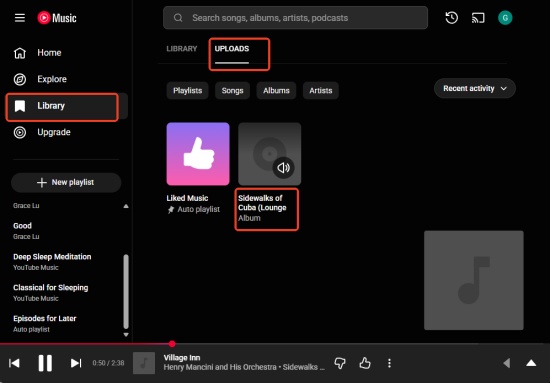Viewport: 550px width, 383px height.
Task: Click the magnifier search icon
Action: 178,18
